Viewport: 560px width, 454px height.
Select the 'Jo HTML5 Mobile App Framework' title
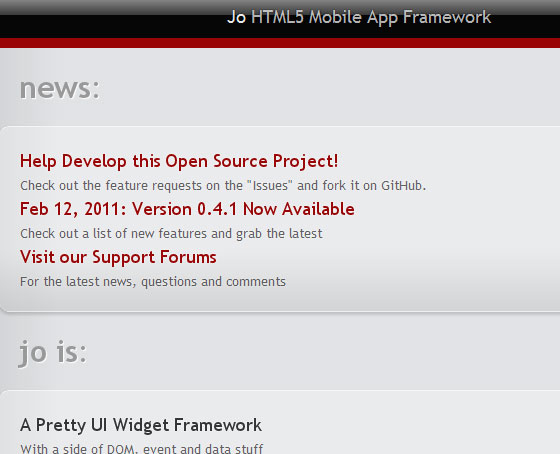(359, 17)
